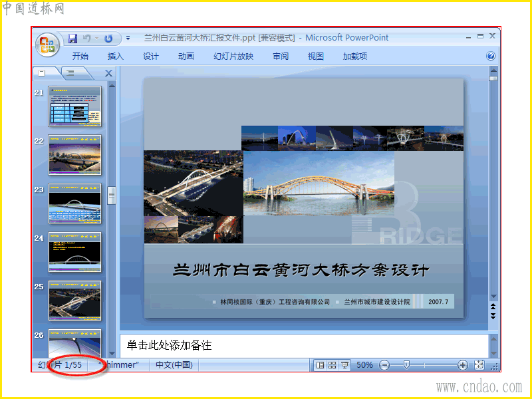This screenshot has width=532, height=399.
Task: Zoom out with the minus button
Action: click(x=384, y=365)
